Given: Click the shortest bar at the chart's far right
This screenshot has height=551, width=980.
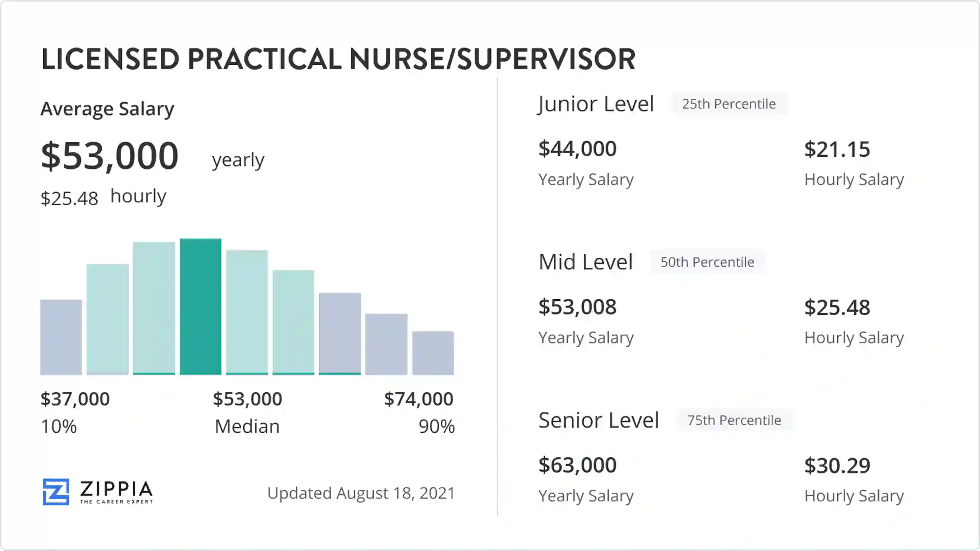Looking at the screenshot, I should coord(433,353).
